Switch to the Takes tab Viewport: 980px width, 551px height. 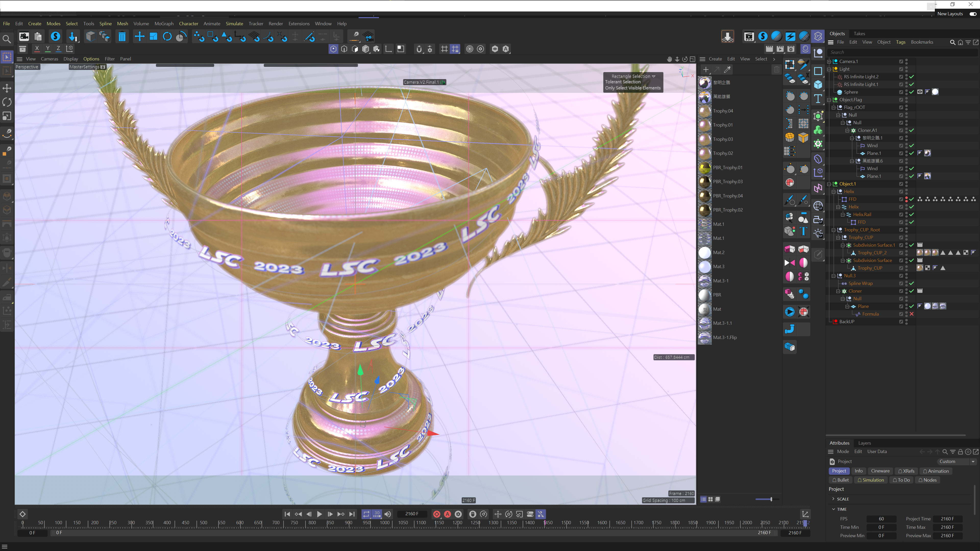pyautogui.click(x=859, y=33)
